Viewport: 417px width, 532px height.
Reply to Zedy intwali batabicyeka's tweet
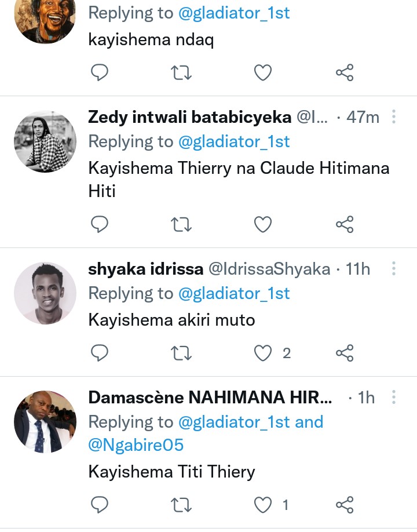point(100,224)
